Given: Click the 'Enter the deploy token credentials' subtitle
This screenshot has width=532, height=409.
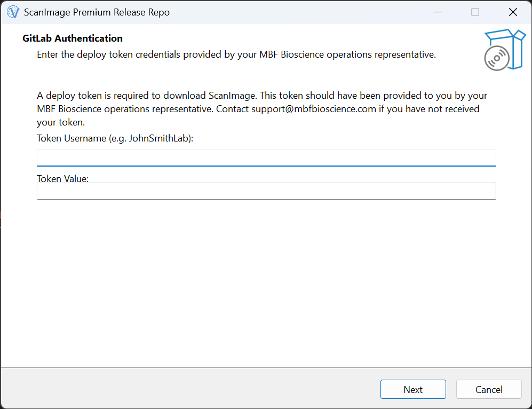Looking at the screenshot, I should tap(236, 54).
